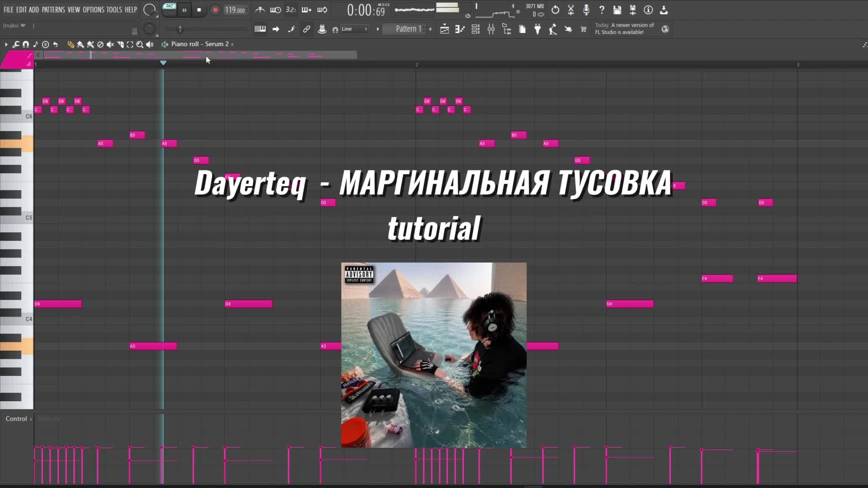Open the tempo tapper icon

(x=553, y=29)
